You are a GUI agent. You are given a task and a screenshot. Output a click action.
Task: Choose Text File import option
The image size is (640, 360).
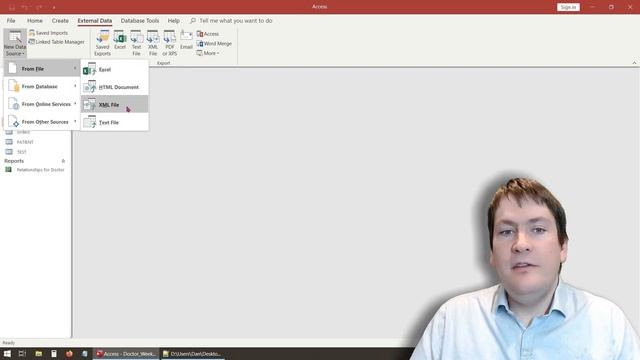(x=115, y=122)
